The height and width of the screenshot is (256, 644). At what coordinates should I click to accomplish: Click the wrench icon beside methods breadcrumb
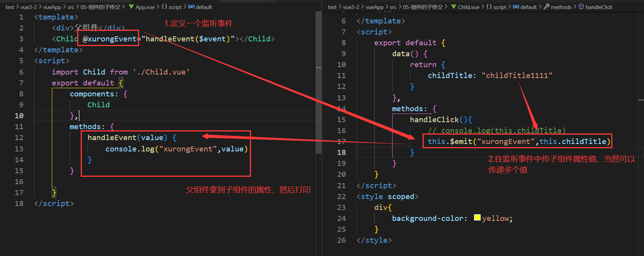(x=547, y=7)
